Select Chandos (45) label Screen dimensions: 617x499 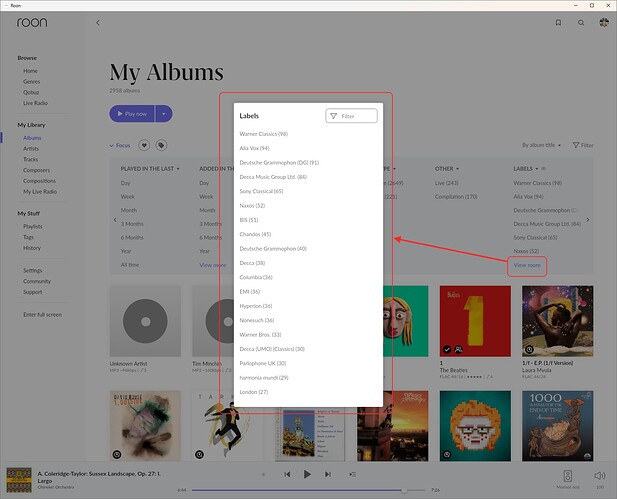pos(255,234)
